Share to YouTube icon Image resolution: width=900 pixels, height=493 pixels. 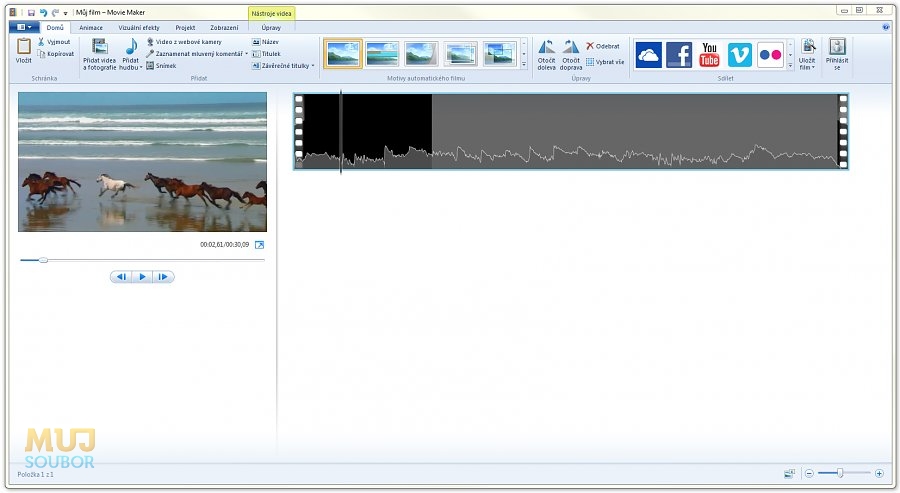tap(709, 55)
